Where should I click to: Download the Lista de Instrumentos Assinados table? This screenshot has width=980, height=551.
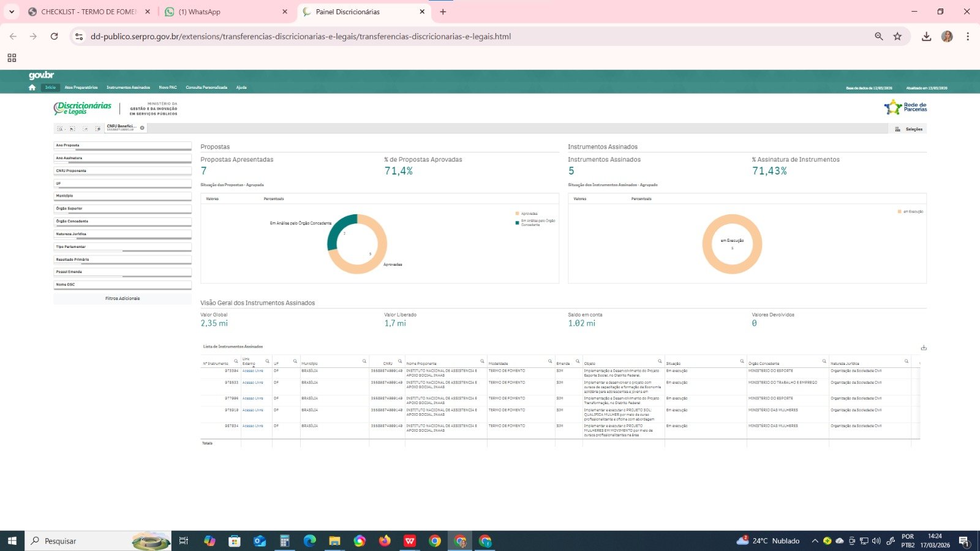point(924,348)
